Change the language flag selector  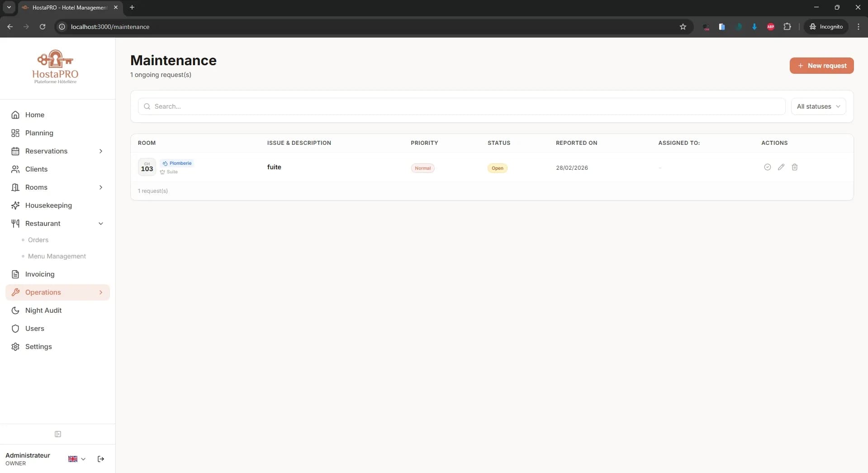click(76, 459)
